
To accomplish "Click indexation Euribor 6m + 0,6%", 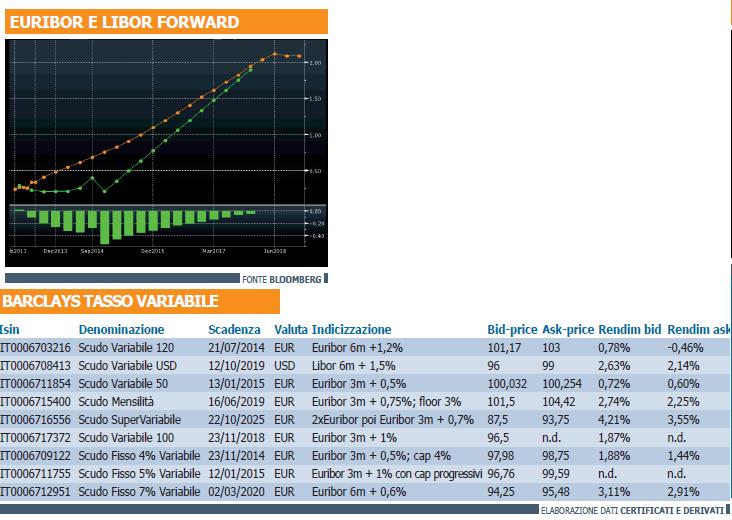I will pyautogui.click(x=359, y=492).
